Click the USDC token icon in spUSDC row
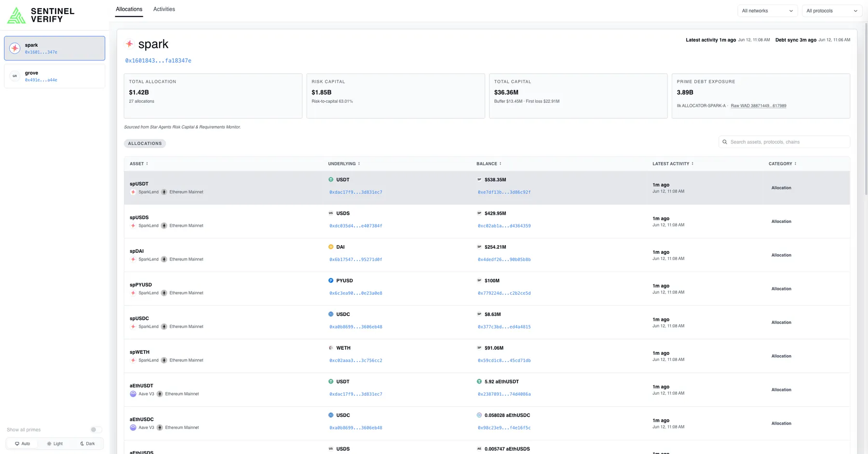Image resolution: width=868 pixels, height=454 pixels. coord(331,314)
